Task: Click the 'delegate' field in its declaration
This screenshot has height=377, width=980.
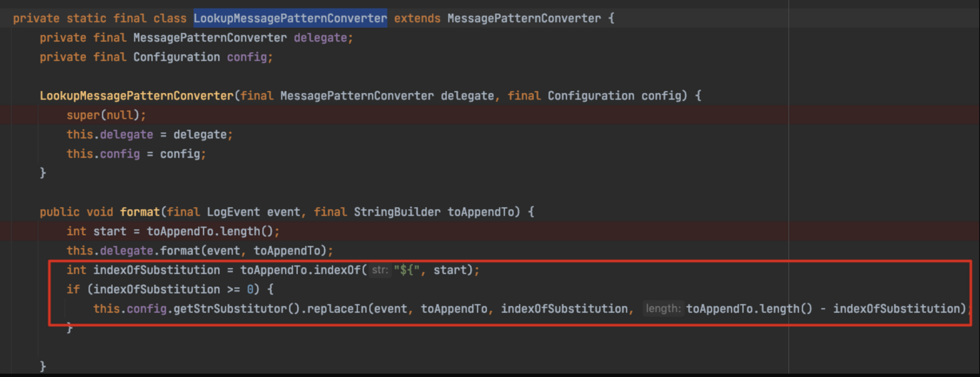Action: click(x=320, y=38)
